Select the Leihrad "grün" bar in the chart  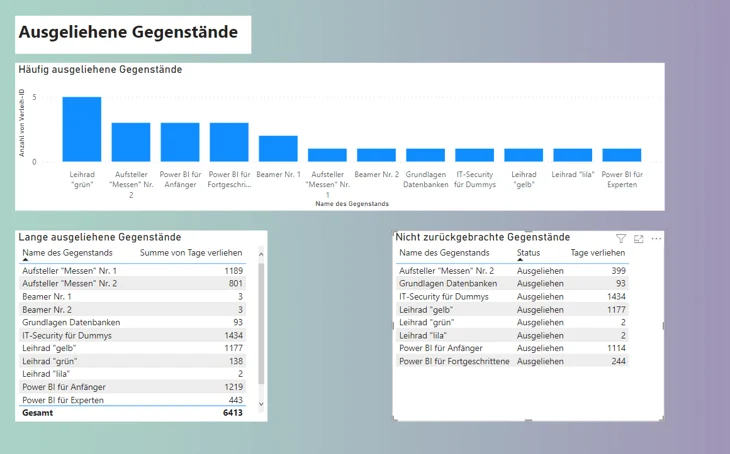coord(82,129)
